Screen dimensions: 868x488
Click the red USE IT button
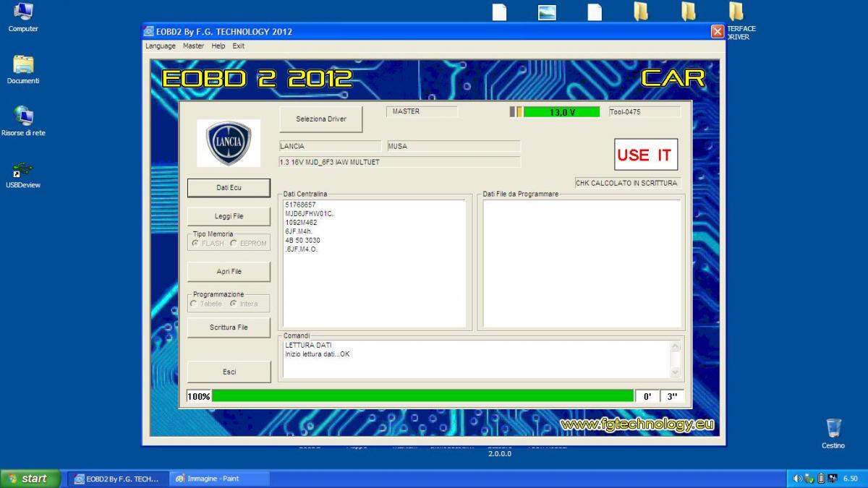[646, 155]
